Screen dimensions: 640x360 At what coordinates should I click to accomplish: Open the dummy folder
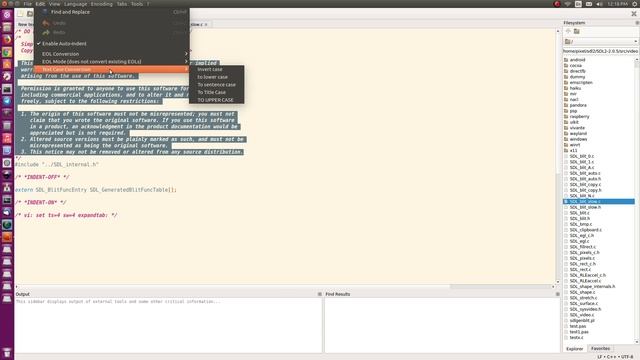pyautogui.click(x=577, y=77)
